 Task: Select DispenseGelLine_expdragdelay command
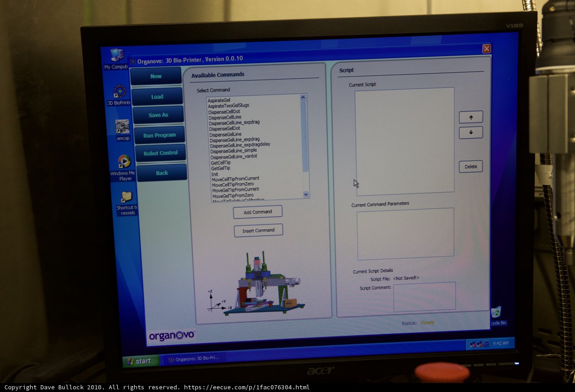240,145
